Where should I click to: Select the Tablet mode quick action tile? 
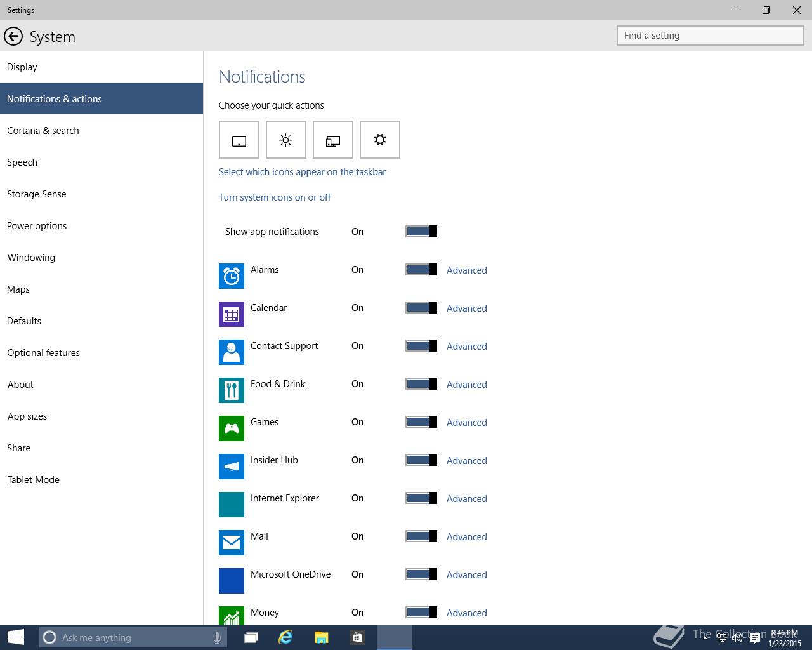(239, 140)
